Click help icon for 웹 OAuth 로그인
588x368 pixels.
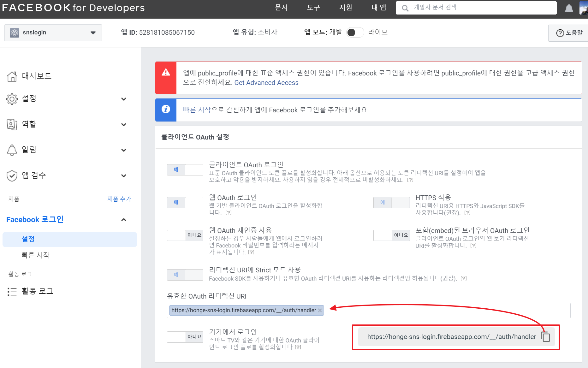coord(229,213)
